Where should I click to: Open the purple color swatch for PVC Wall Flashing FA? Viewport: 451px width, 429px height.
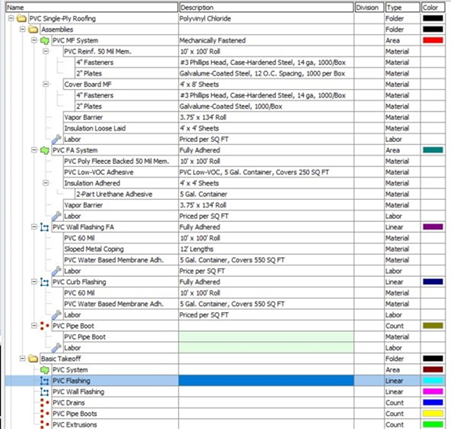433,227
